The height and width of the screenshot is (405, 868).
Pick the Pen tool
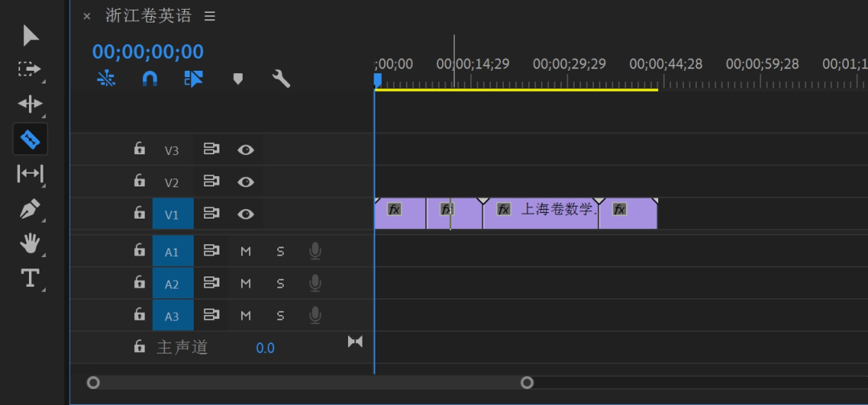pyautogui.click(x=30, y=209)
